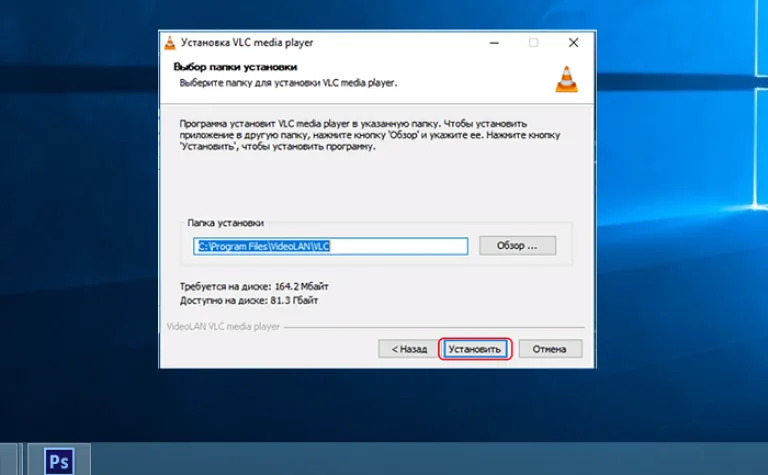Close the VLC installer window
The width and height of the screenshot is (768, 475).
point(574,43)
